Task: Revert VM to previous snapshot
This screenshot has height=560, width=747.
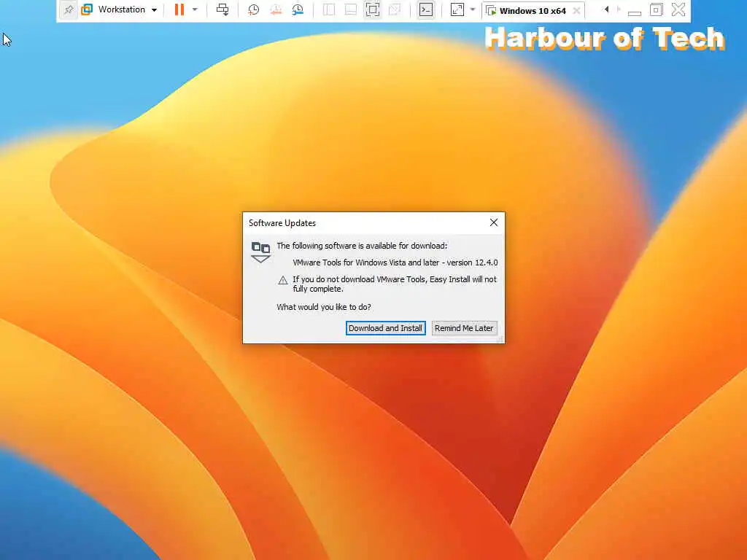Action: tap(276, 9)
